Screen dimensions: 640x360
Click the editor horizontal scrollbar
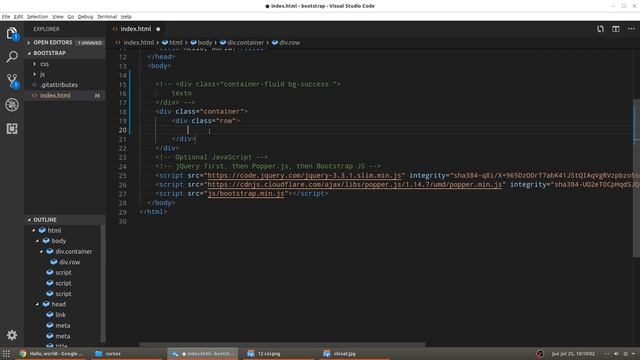tap(282, 345)
